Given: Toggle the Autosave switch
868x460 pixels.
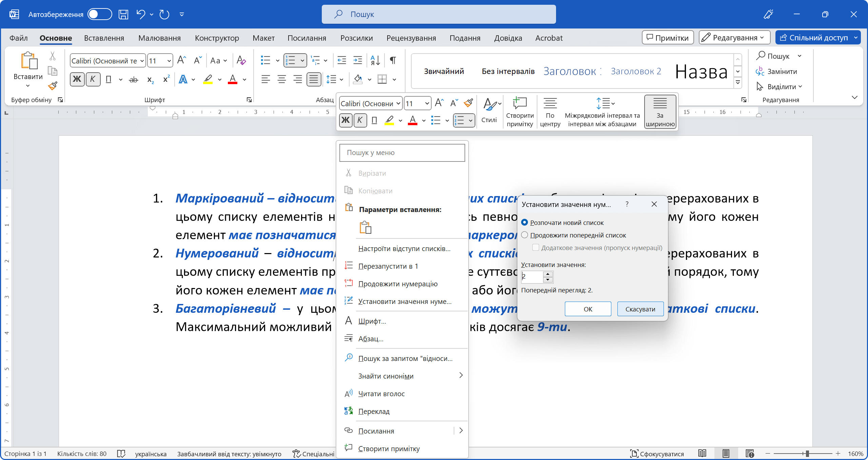Looking at the screenshot, I should tap(99, 14).
